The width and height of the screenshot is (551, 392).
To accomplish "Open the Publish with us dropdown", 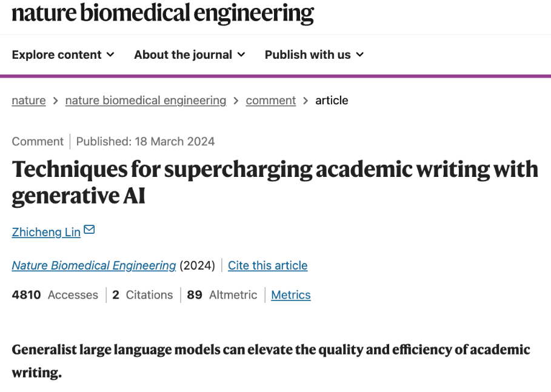I will (x=314, y=55).
